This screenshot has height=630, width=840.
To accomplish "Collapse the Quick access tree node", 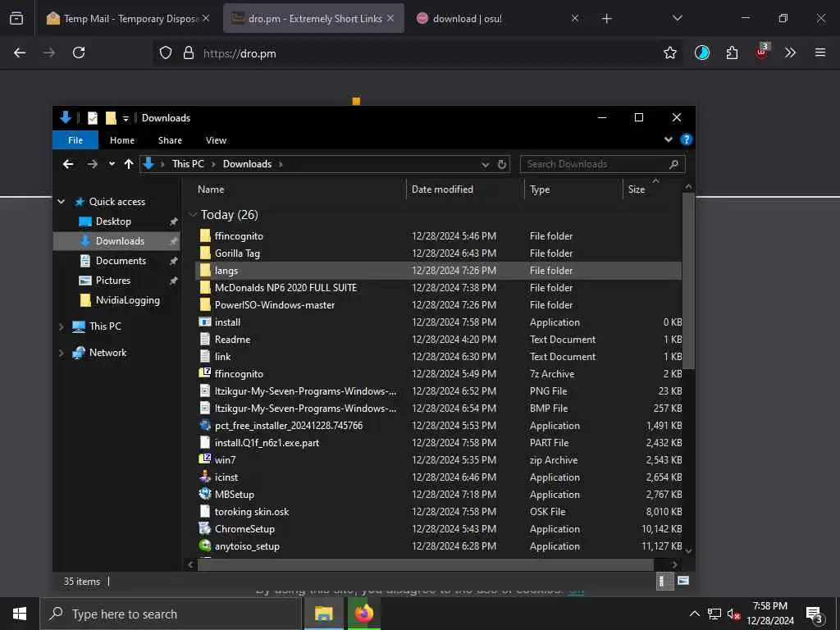I will (61, 202).
